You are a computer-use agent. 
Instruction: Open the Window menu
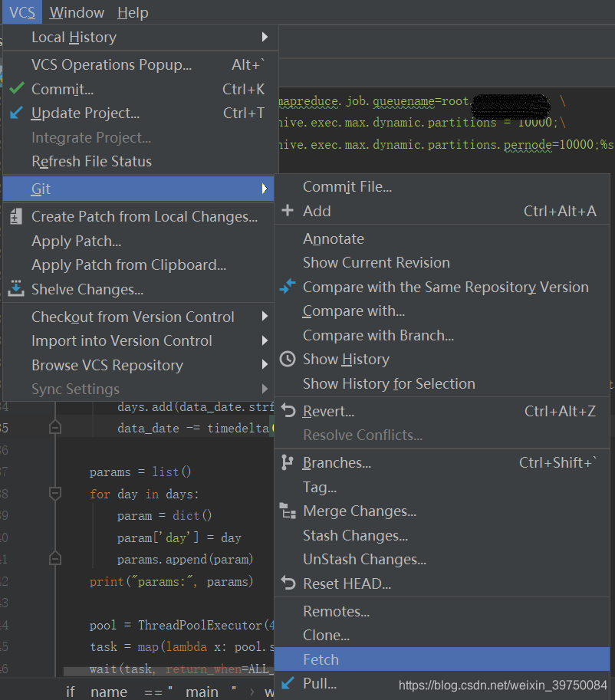(x=76, y=12)
